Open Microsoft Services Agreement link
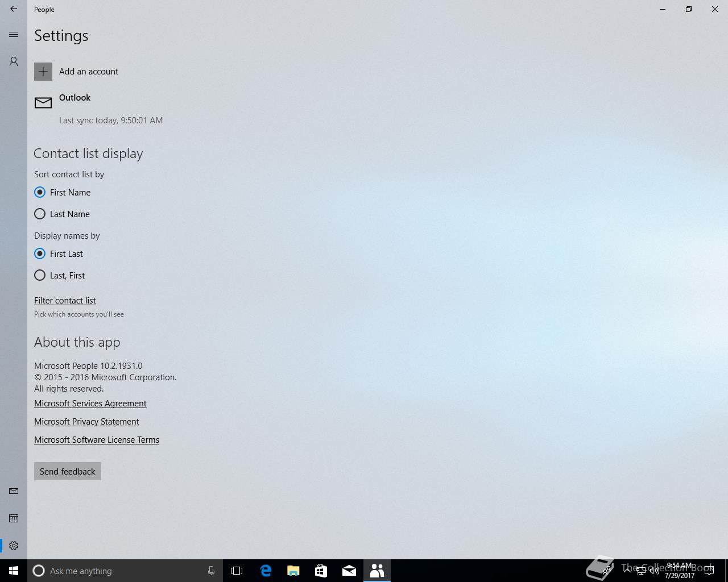The image size is (728, 582). click(90, 404)
